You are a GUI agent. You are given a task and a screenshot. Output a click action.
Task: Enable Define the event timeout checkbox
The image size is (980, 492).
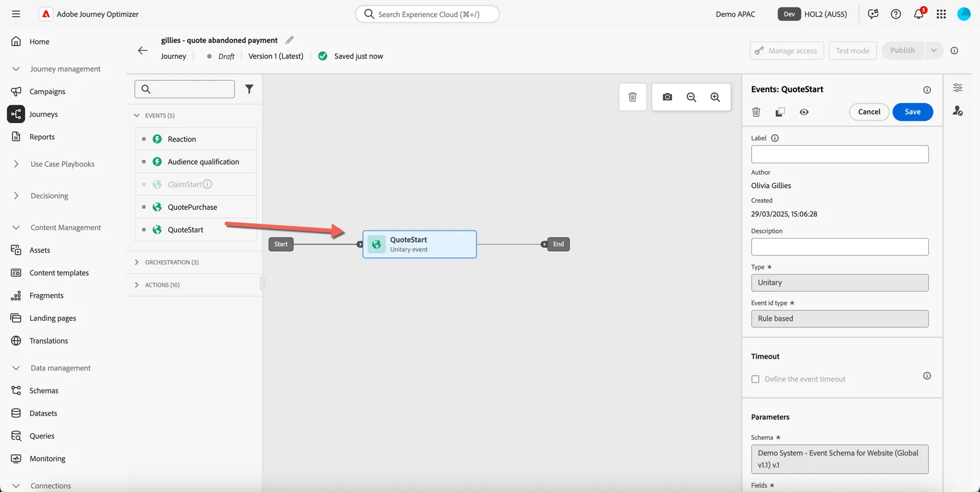tap(755, 379)
